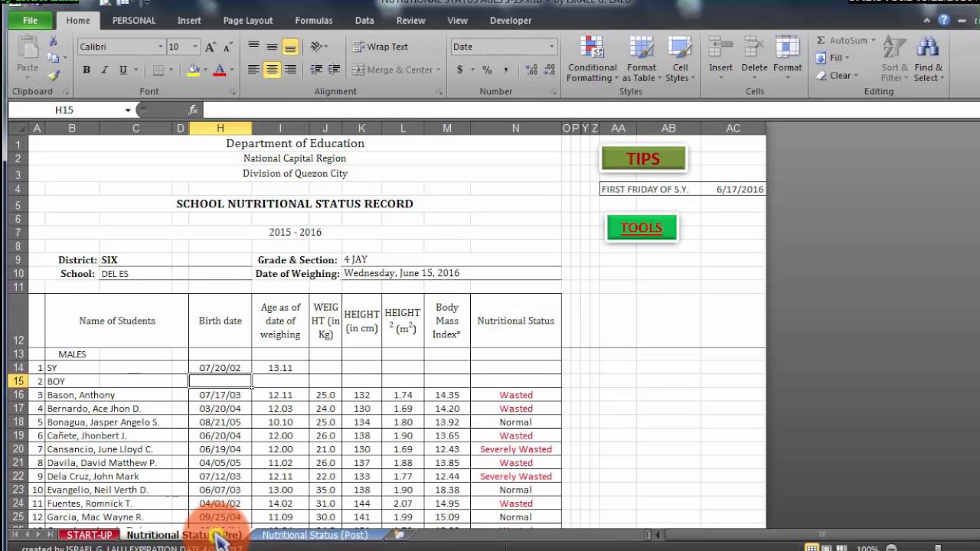Image resolution: width=980 pixels, height=551 pixels.
Task: Select the Format Painter brush icon
Action: tap(53, 74)
